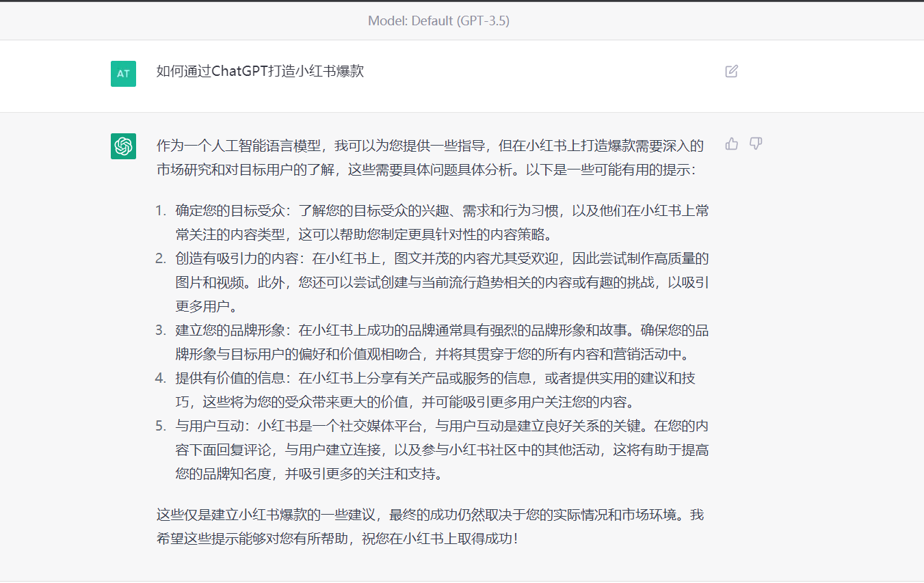Click the thumbs down icon
The height and width of the screenshot is (583, 924).
click(x=756, y=144)
